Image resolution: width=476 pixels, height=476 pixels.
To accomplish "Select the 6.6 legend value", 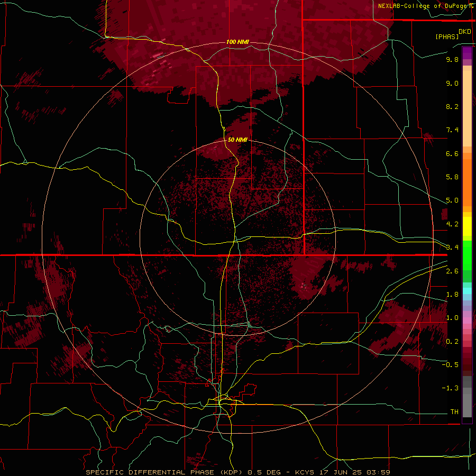I will 452,153.
